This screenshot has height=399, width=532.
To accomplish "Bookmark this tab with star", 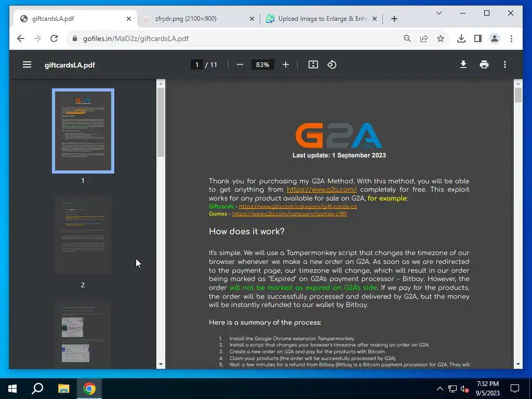I will (441, 38).
